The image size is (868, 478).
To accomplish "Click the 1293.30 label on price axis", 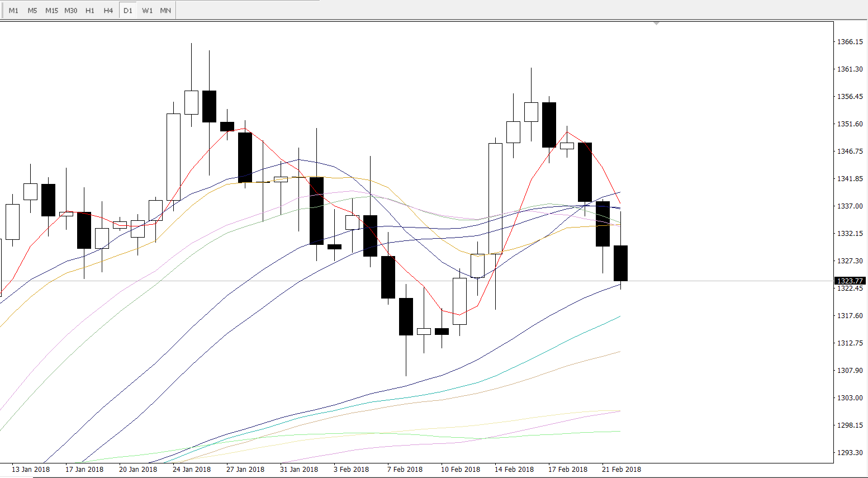I will [x=850, y=453].
